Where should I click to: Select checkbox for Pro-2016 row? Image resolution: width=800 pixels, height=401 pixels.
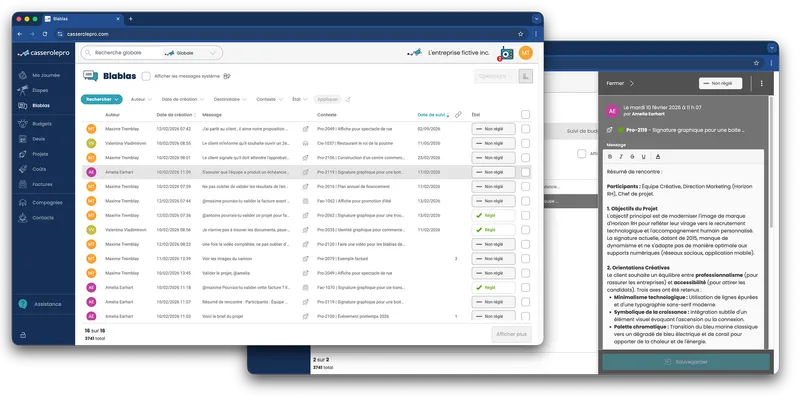526,187
